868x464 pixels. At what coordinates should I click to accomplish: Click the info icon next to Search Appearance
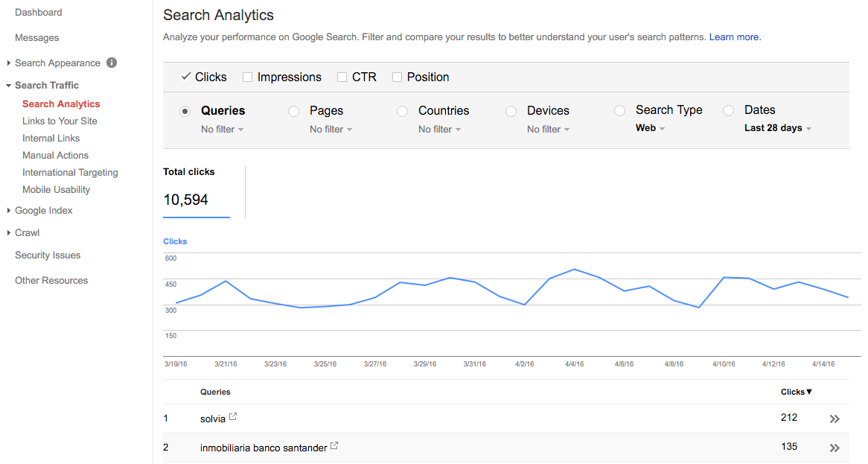click(111, 63)
